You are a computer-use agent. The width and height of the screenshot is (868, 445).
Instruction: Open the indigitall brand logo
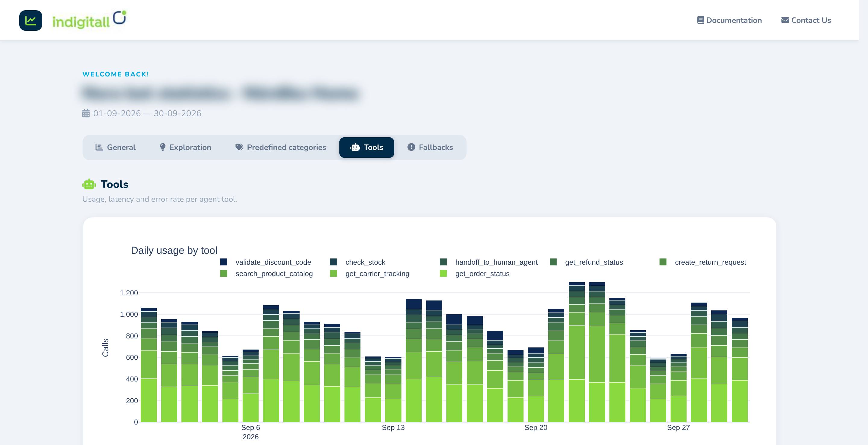(89, 20)
